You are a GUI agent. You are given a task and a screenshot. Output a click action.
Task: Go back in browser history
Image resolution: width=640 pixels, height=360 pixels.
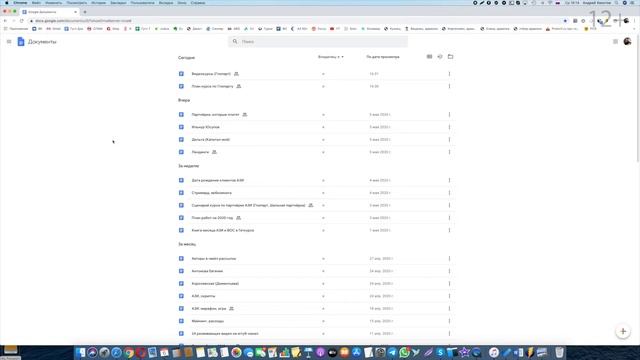[5, 21]
